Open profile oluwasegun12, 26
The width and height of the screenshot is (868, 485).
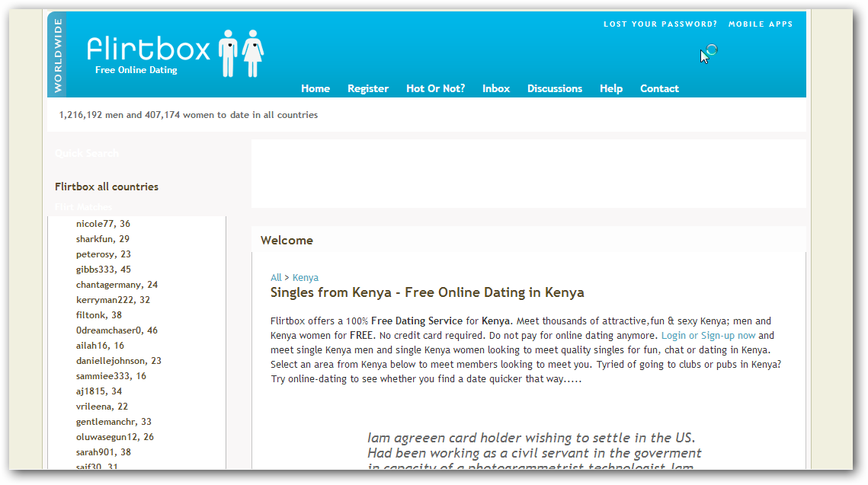tap(114, 437)
